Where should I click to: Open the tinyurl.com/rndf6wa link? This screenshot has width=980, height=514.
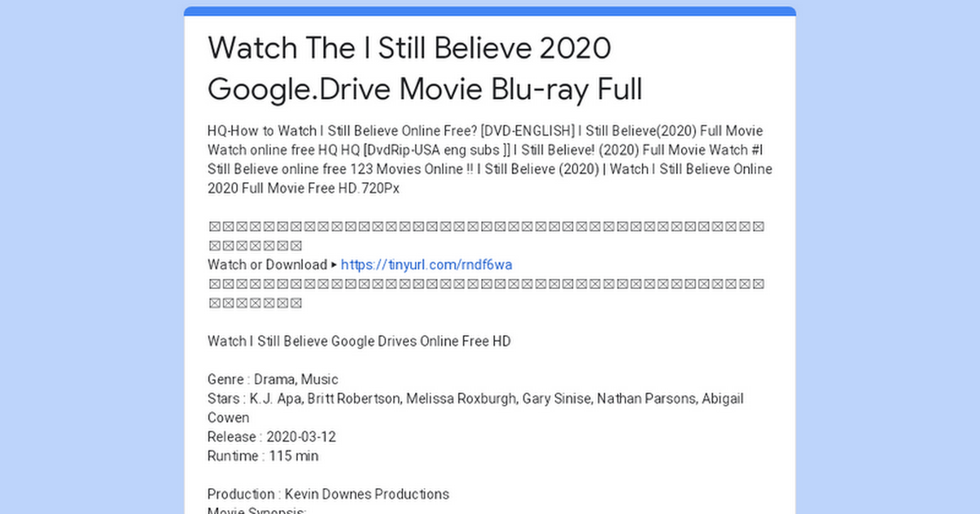tap(426, 264)
